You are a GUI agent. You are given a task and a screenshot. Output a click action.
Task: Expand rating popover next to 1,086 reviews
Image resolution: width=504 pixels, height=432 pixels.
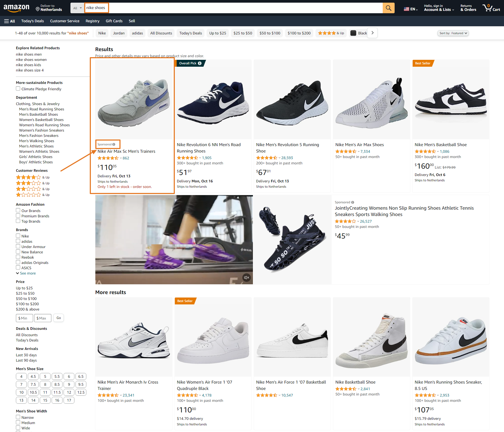tap(438, 152)
